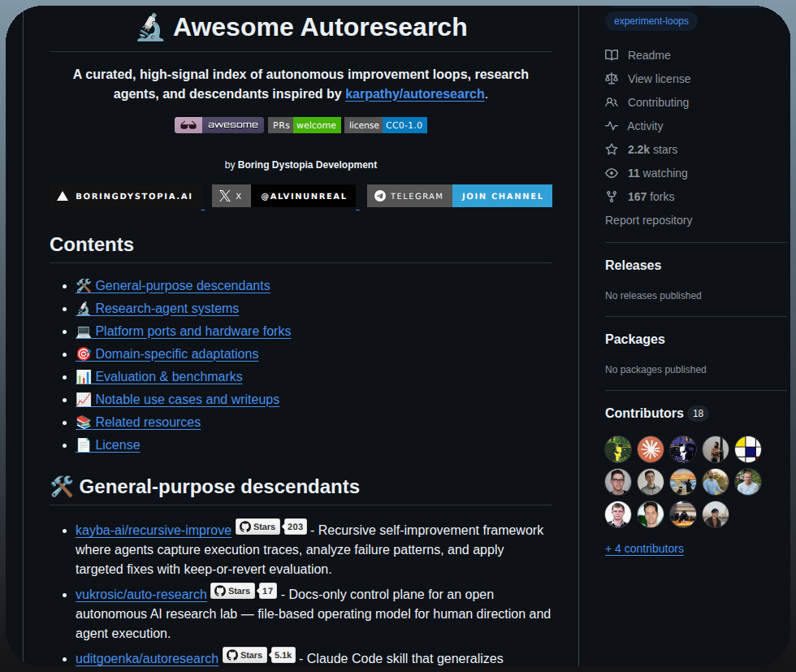Click the license CC0-1.0 badge
This screenshot has width=796, height=672.
point(386,125)
